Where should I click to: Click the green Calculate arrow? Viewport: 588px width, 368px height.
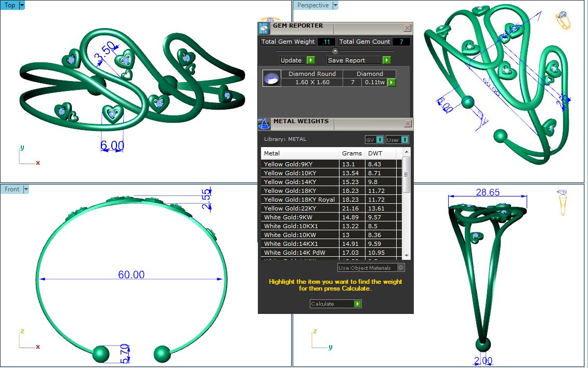[357, 304]
